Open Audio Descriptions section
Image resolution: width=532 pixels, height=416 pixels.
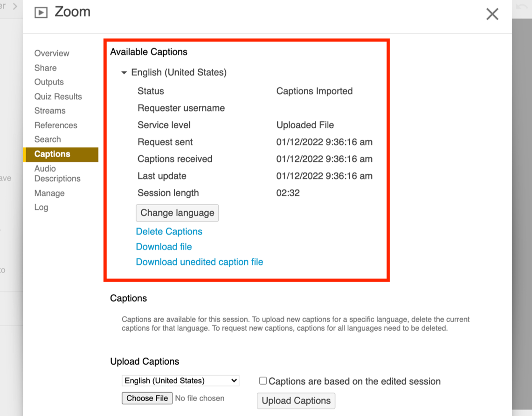click(57, 174)
